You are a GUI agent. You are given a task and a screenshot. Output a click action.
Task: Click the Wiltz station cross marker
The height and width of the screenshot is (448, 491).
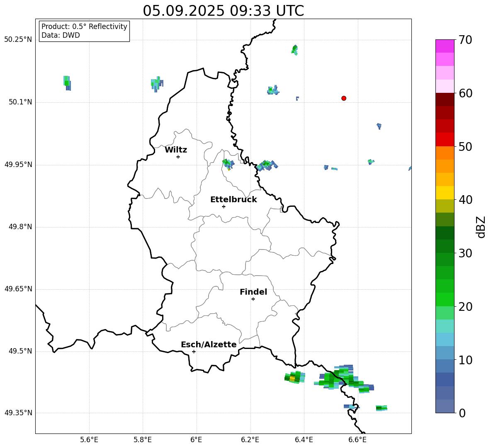click(x=178, y=157)
